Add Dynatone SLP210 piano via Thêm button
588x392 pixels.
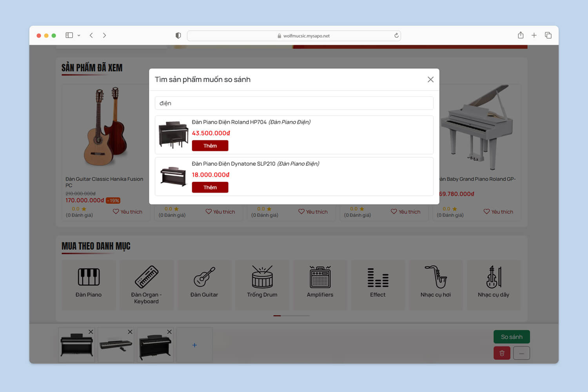(210, 187)
